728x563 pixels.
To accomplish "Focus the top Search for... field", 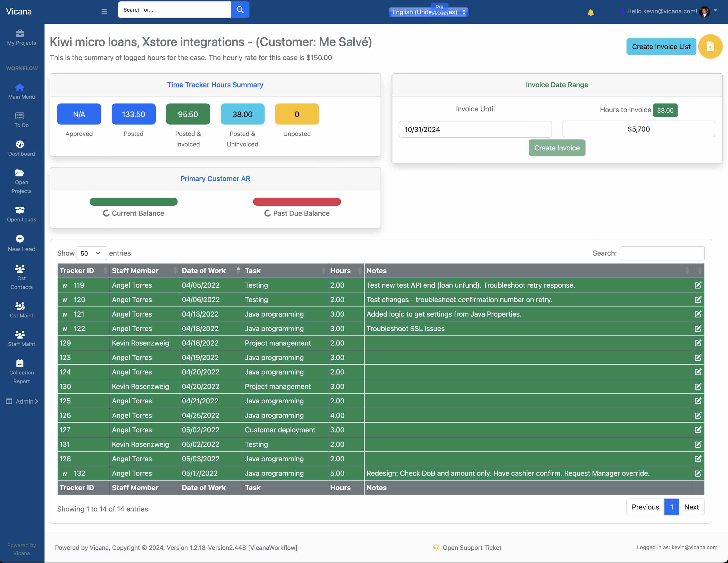I will point(174,10).
